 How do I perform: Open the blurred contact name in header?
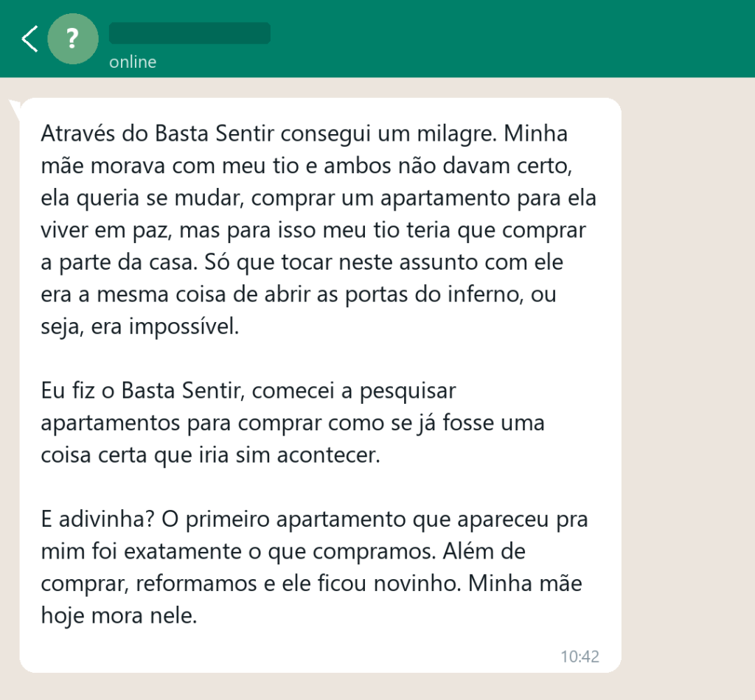pos(189,33)
